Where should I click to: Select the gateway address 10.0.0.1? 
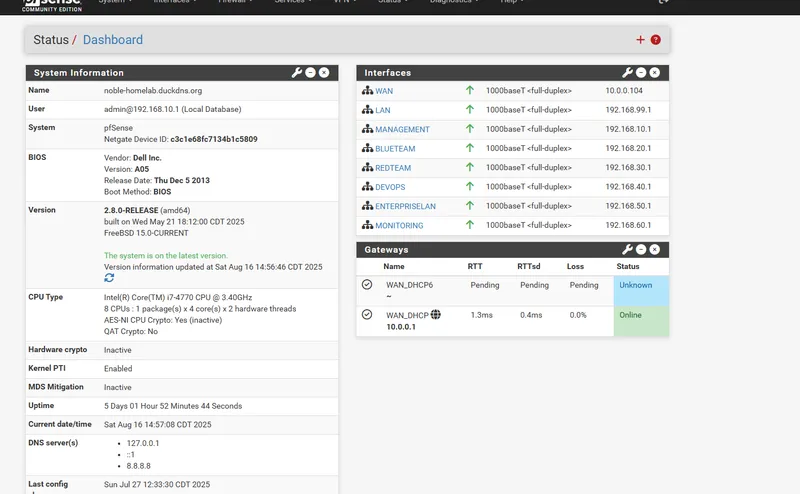point(401,327)
